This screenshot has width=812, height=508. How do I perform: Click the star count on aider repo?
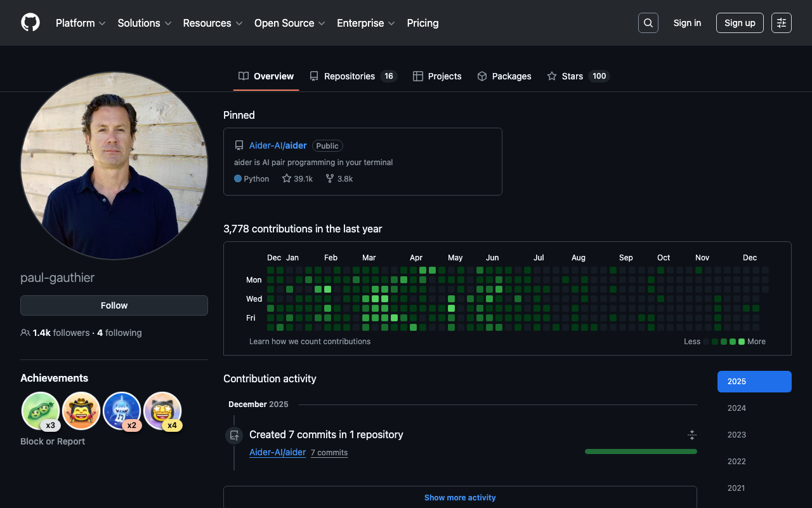pos(298,179)
